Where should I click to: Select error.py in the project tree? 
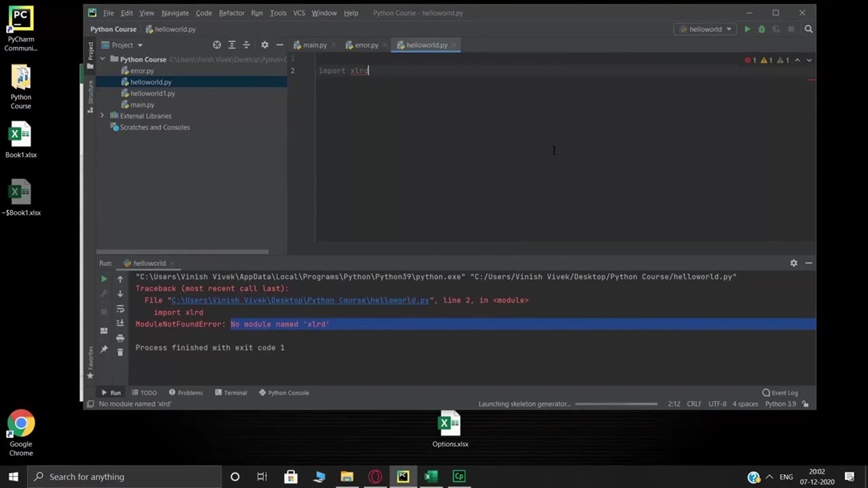(x=142, y=70)
